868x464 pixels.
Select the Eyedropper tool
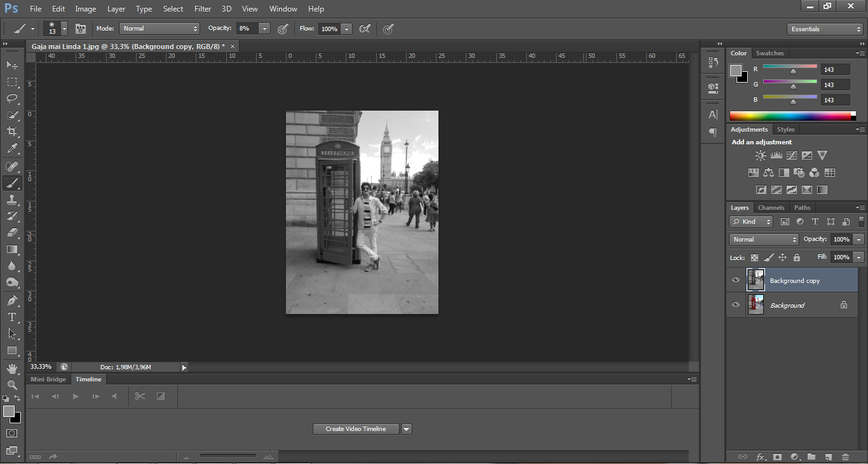[12, 149]
